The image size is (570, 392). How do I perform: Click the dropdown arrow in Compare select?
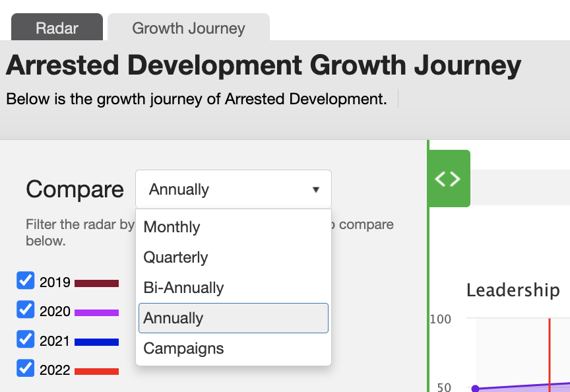[x=316, y=189]
